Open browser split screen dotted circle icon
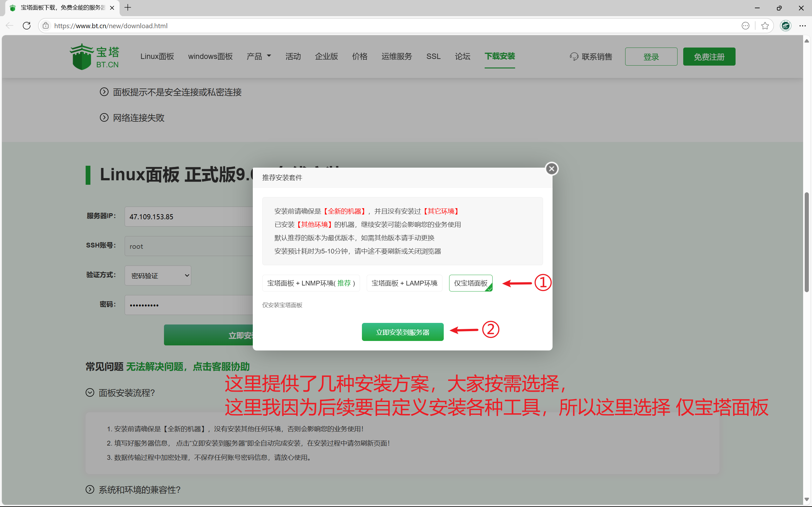812x507 pixels. coord(745,25)
